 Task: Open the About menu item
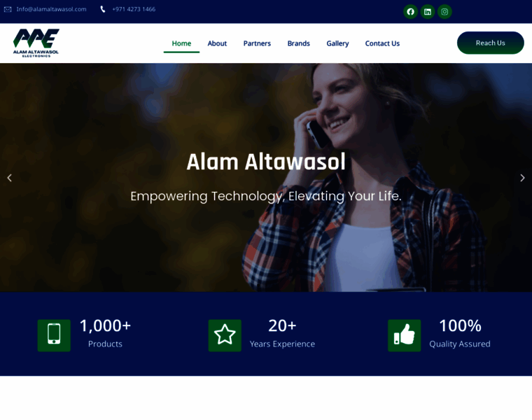coord(217,43)
